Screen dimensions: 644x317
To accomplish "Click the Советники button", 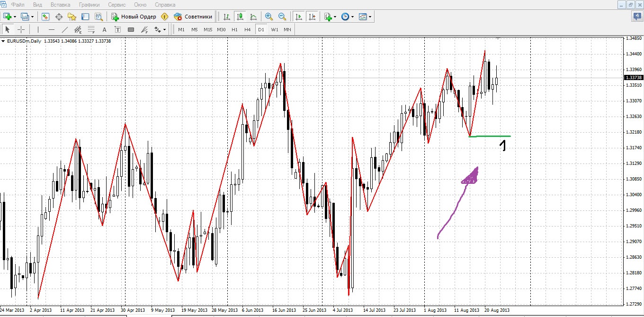I will (193, 17).
